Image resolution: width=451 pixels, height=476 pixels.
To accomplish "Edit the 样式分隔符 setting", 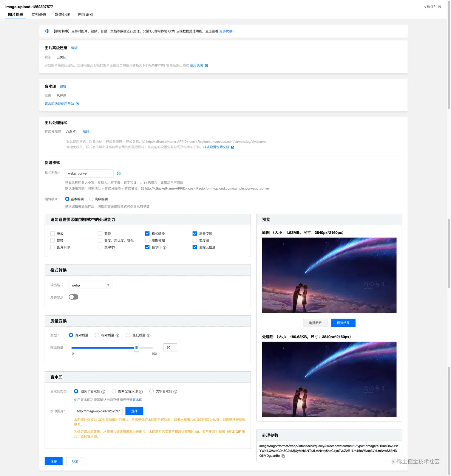I will point(86,132).
